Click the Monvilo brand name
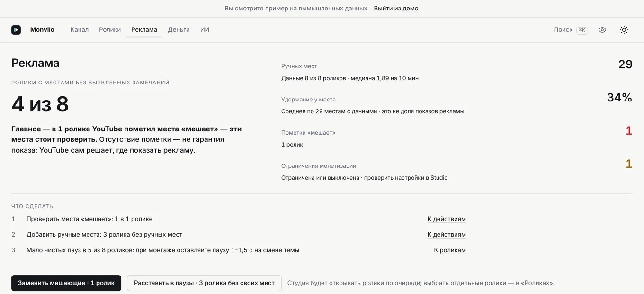 click(x=42, y=30)
